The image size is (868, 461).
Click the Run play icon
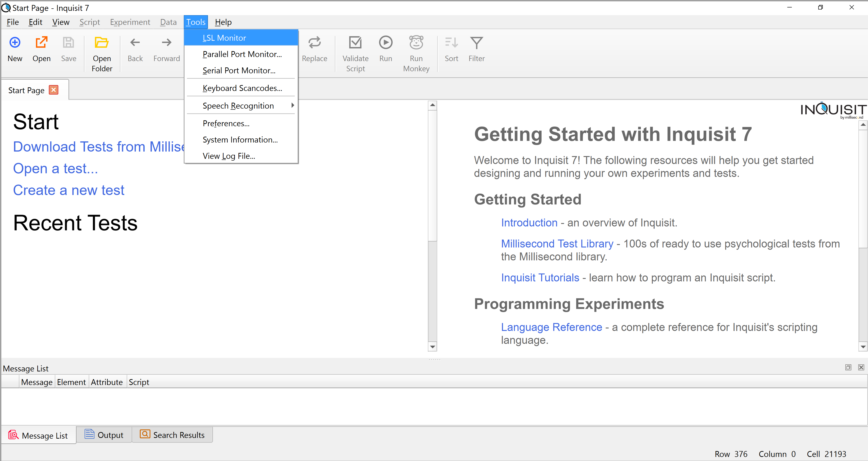pos(385,43)
